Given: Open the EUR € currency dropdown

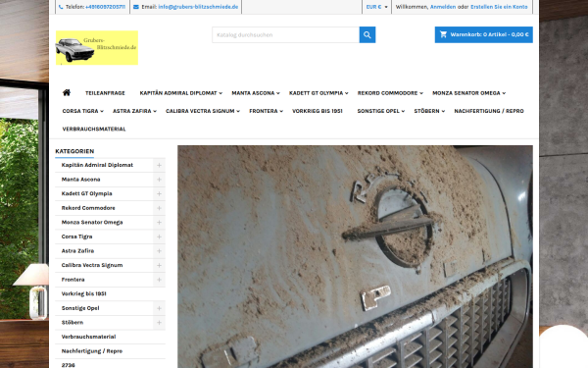Looking at the screenshot, I should pos(376,7).
